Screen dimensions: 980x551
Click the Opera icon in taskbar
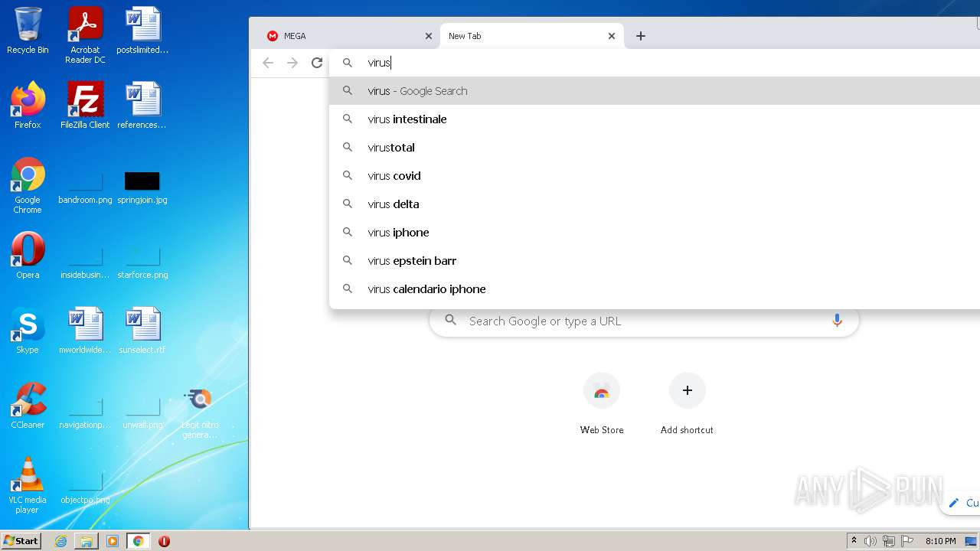tap(164, 541)
